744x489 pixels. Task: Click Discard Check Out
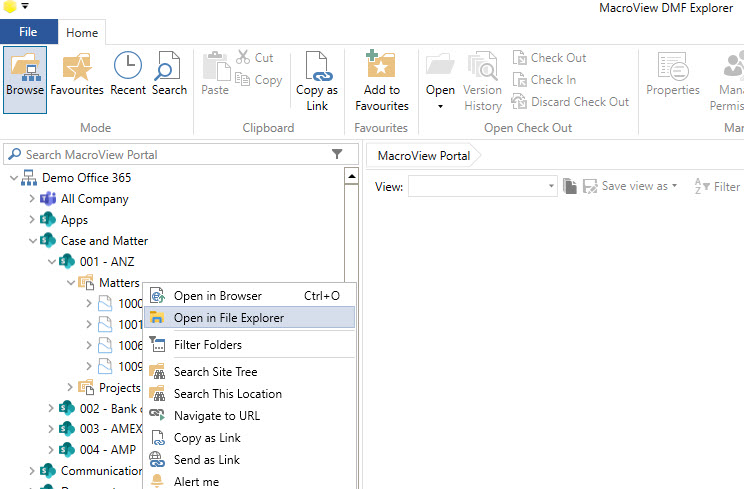coord(570,101)
